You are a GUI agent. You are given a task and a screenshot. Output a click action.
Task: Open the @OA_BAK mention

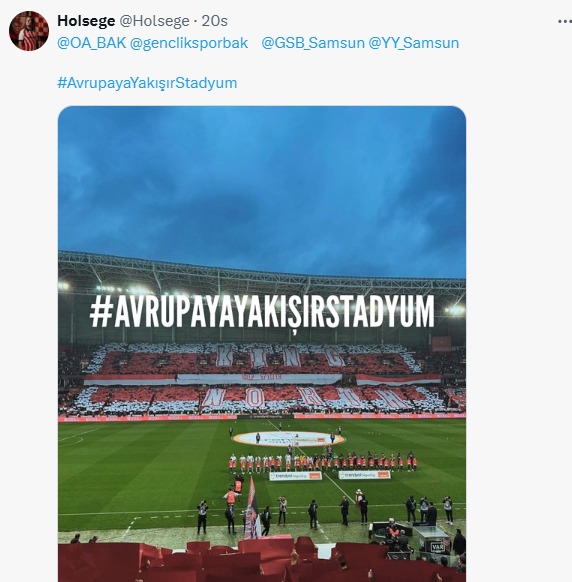[x=92, y=43]
